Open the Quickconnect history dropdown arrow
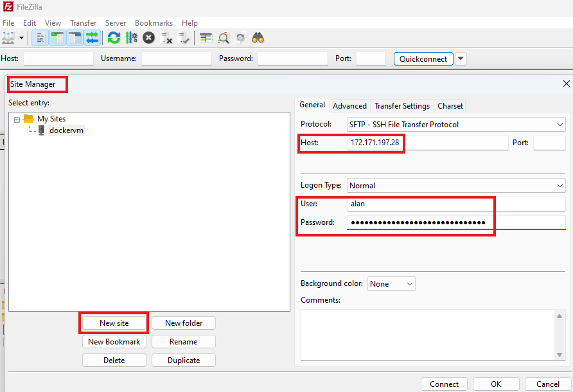573x392 pixels. [461, 58]
